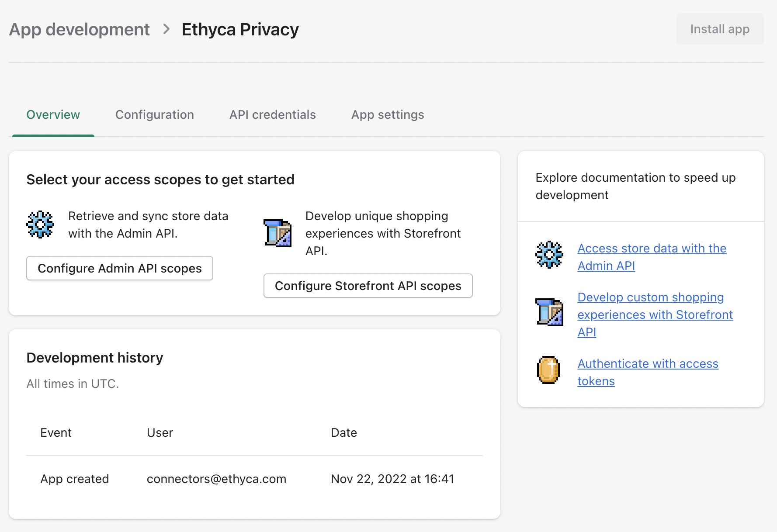The width and height of the screenshot is (777, 532).
Task: Switch to the Overview tab
Action: click(53, 115)
